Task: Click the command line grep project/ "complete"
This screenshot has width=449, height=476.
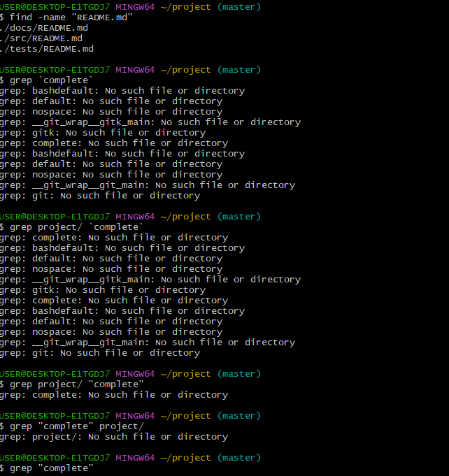Action: tap(72, 384)
